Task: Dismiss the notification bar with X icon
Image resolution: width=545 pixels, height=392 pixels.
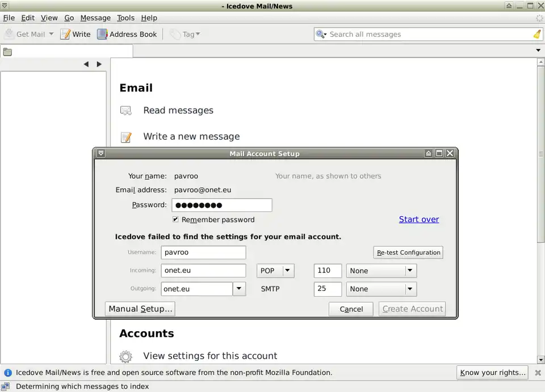Action: pos(538,373)
